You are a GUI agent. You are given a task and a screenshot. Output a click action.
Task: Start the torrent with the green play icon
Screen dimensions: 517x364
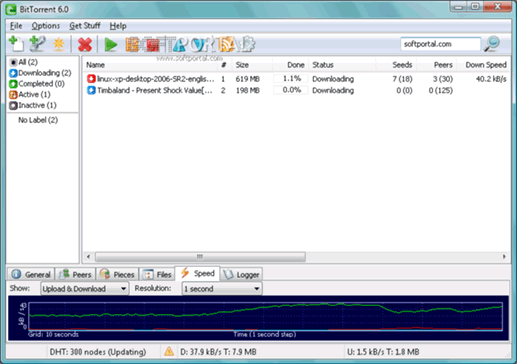(x=111, y=44)
